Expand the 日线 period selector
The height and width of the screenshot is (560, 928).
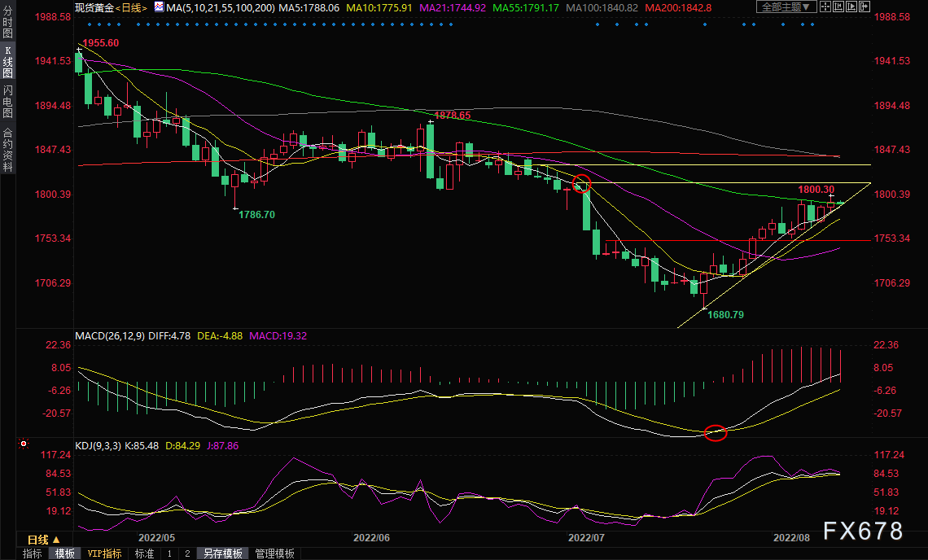(x=42, y=540)
